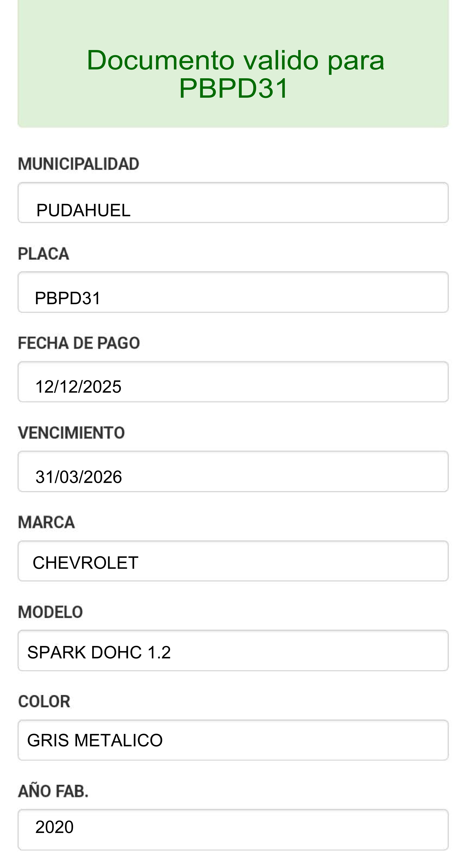
Task: Select the MARCA field showing CHEVROLET
Action: point(233,561)
